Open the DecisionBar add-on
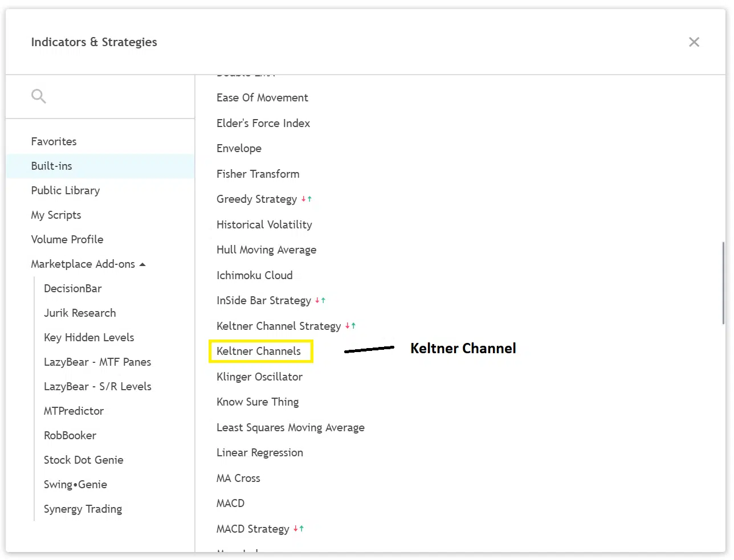 coord(73,288)
